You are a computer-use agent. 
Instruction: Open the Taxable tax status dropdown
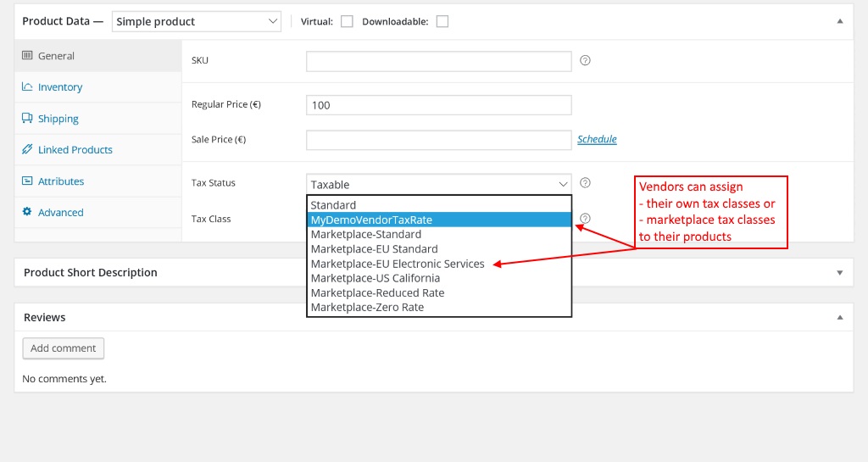[438, 184]
